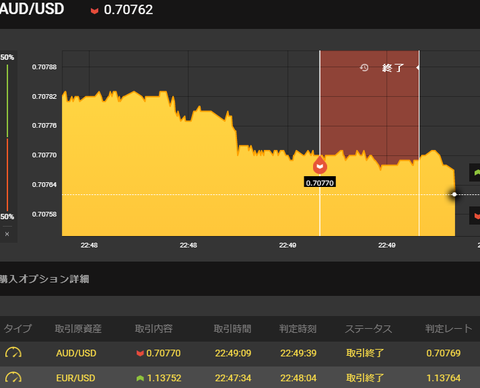
Task: Click the 終了 label in red zone
Action: point(393,68)
